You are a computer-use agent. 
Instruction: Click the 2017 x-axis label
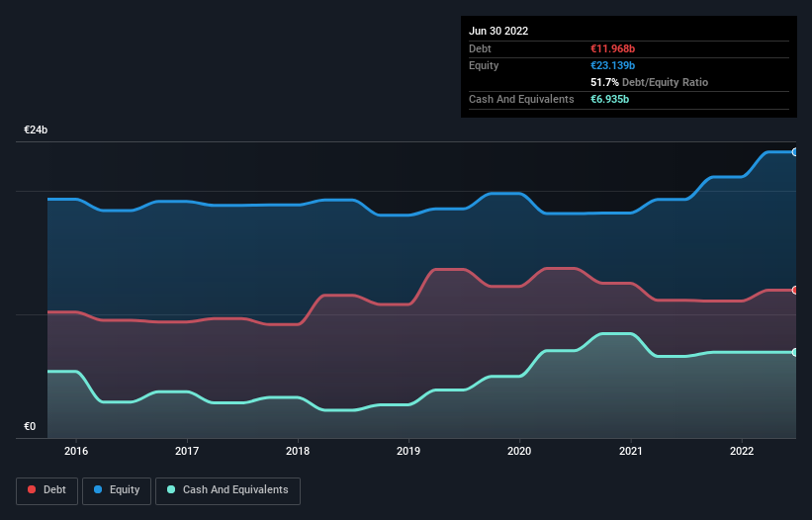click(187, 451)
